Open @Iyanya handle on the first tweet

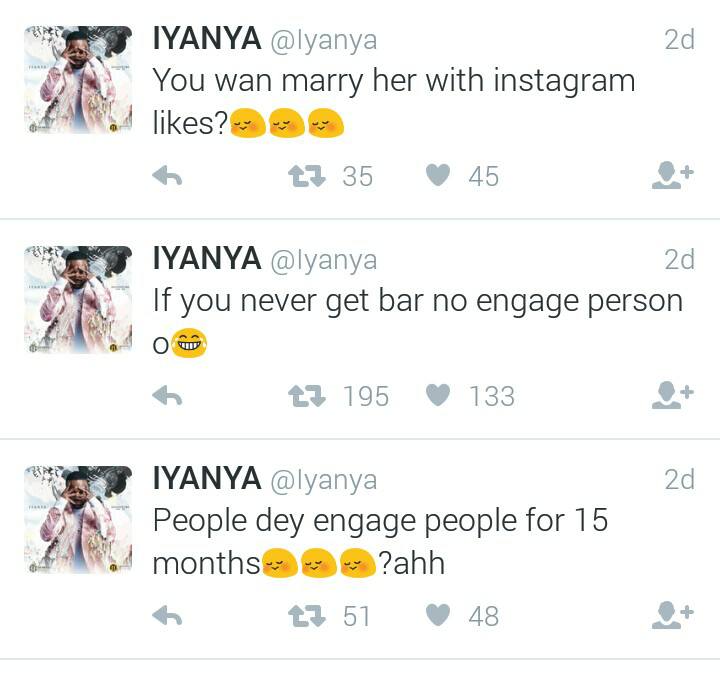click(x=323, y=41)
